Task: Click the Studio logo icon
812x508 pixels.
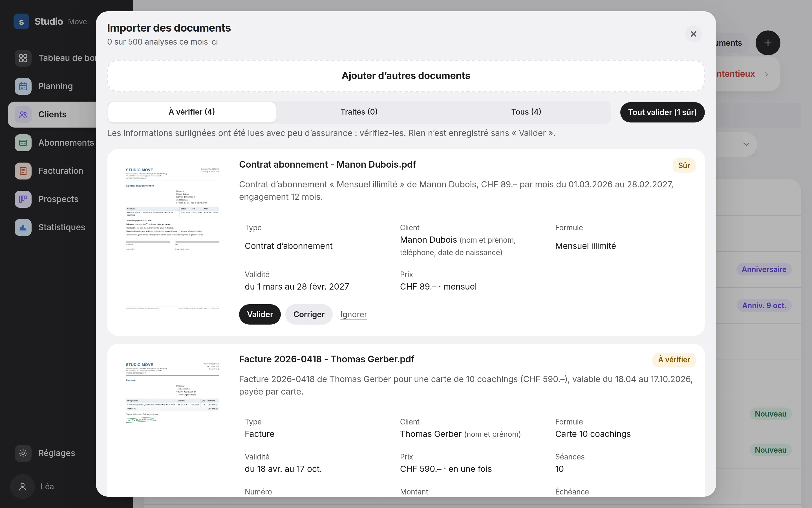Action: pyautogui.click(x=21, y=21)
